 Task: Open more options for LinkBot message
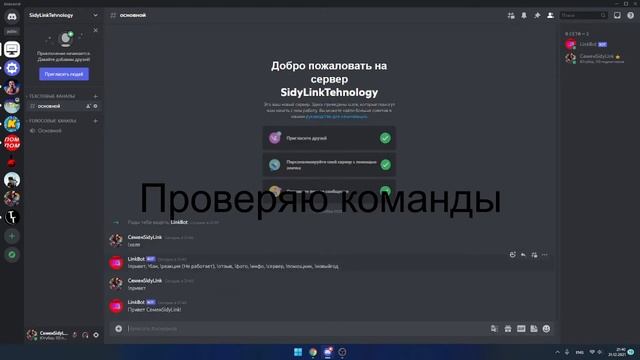click(545, 255)
